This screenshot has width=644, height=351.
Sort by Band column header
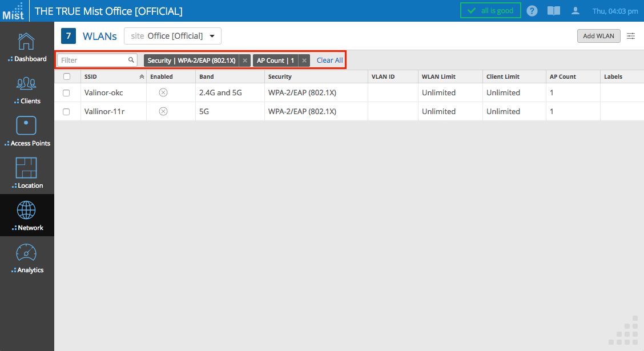coord(207,76)
